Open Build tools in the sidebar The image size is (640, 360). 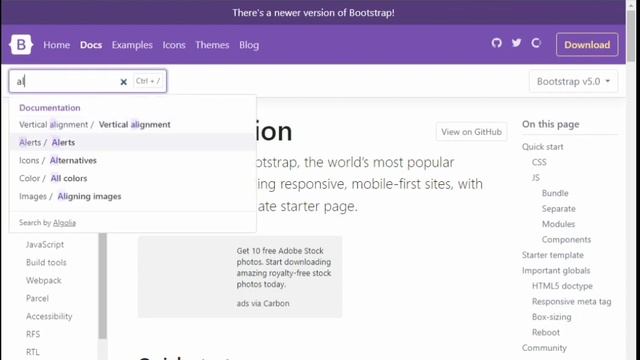46,262
